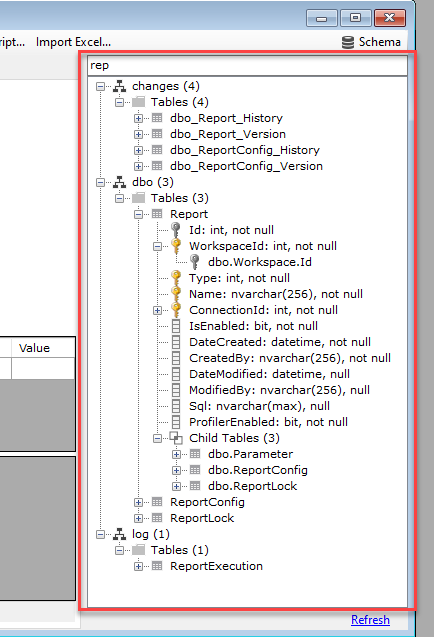Collapse the Report table node
The height and width of the screenshot is (637, 434).
coord(138,214)
